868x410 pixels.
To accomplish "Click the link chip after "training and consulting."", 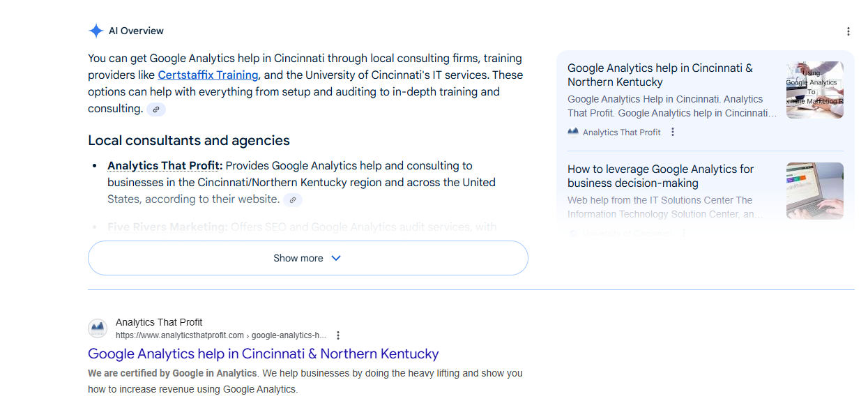I will pos(156,109).
